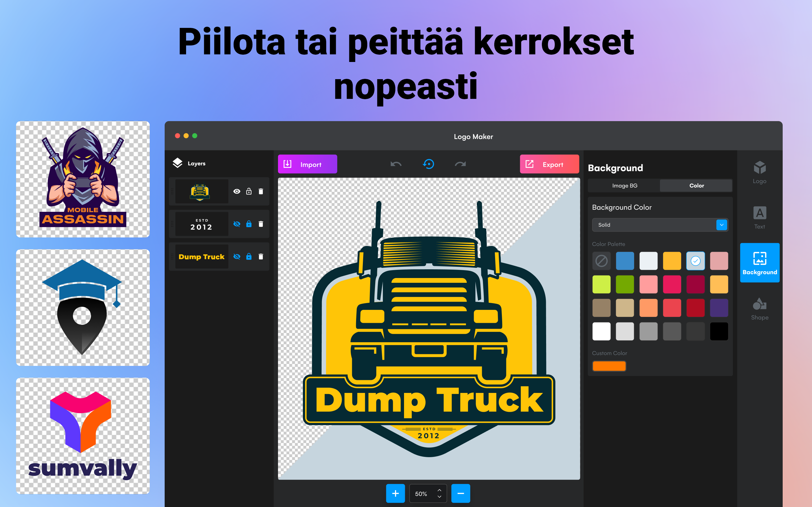Click the Export button
The height and width of the screenshot is (507, 812).
pyautogui.click(x=549, y=164)
